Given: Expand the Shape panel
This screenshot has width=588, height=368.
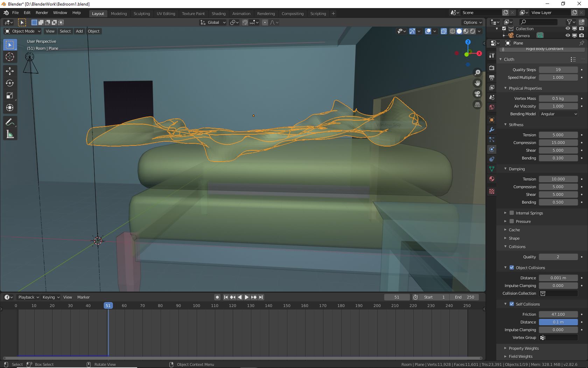Looking at the screenshot, I should pyautogui.click(x=514, y=238).
